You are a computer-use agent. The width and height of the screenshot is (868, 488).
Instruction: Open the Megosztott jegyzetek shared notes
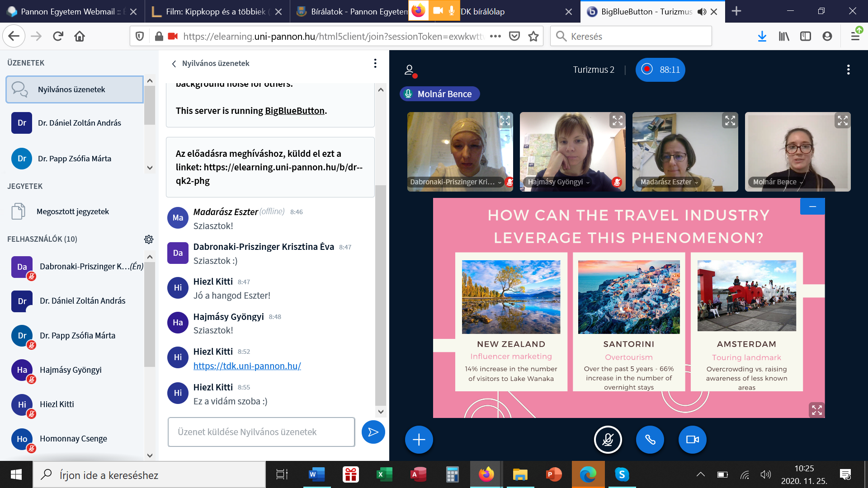(x=72, y=211)
